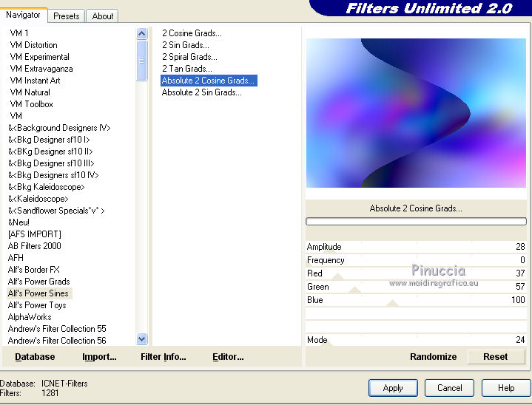
Task: Reset the filter parameters
Action: [495, 357]
